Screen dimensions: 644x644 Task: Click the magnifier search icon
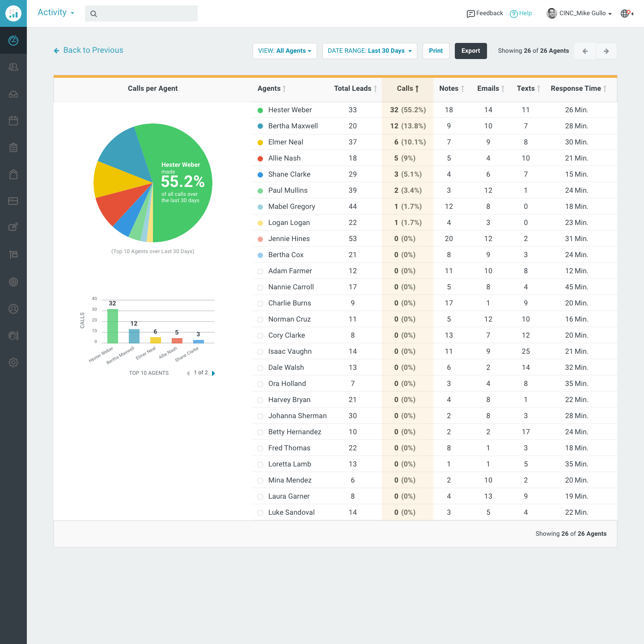tap(93, 14)
